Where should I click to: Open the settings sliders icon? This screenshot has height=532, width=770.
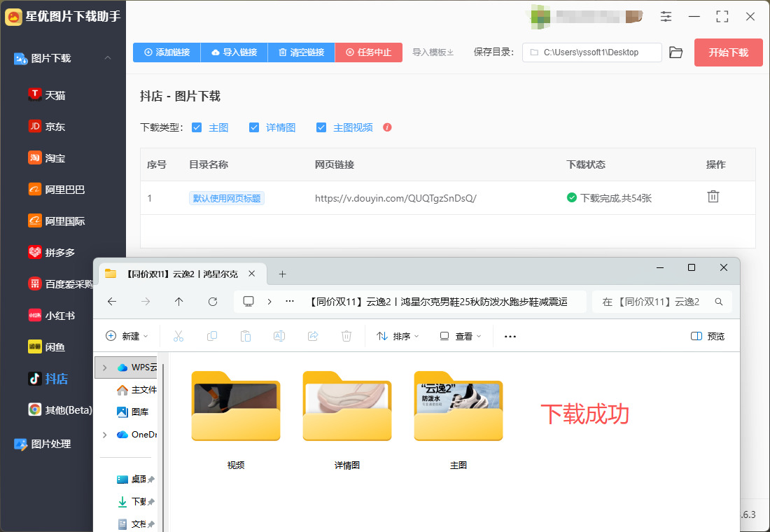[x=666, y=16]
